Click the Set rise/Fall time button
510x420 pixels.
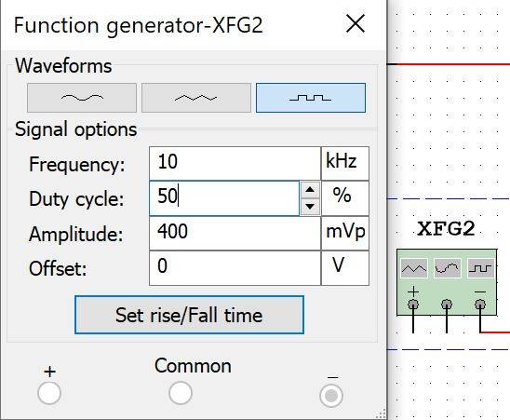[189, 315]
